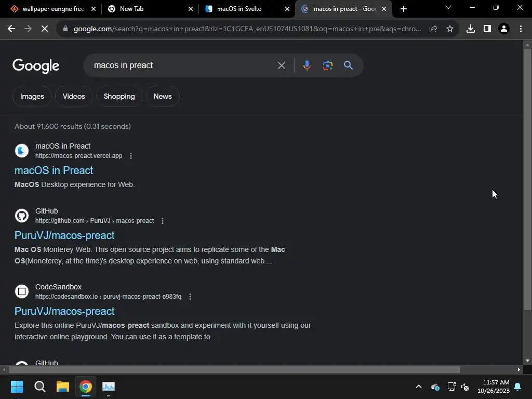Open File Explorer from taskbar

pyautogui.click(x=63, y=387)
